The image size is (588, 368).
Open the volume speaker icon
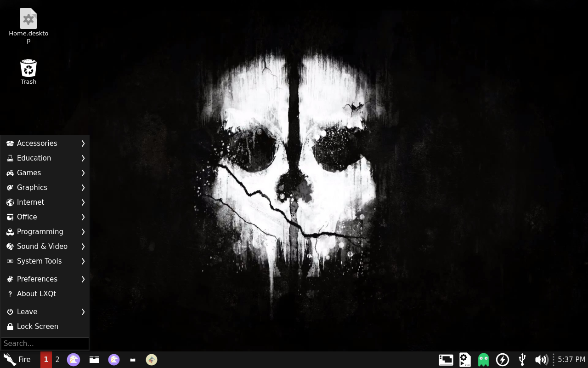pyautogui.click(x=541, y=360)
